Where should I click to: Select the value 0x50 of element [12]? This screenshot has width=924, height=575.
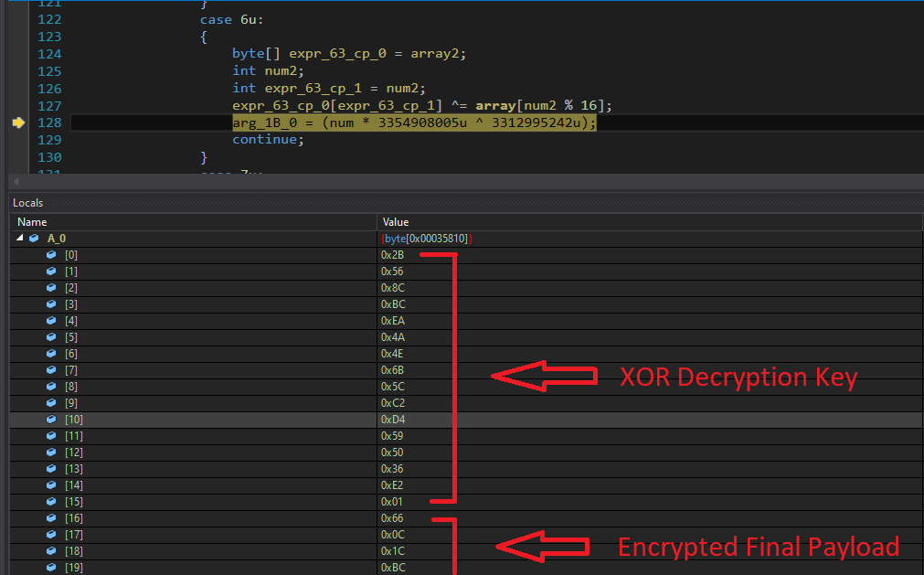[x=392, y=453]
